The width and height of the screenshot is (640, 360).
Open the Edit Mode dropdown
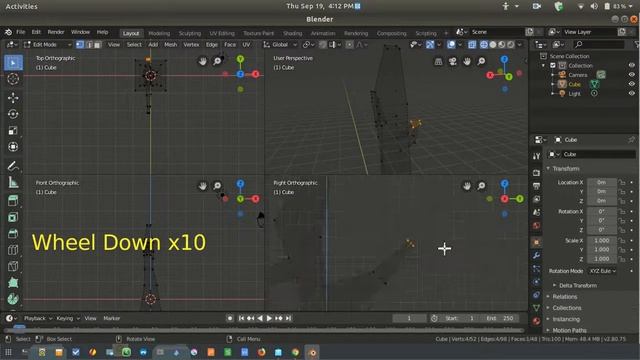(48, 44)
